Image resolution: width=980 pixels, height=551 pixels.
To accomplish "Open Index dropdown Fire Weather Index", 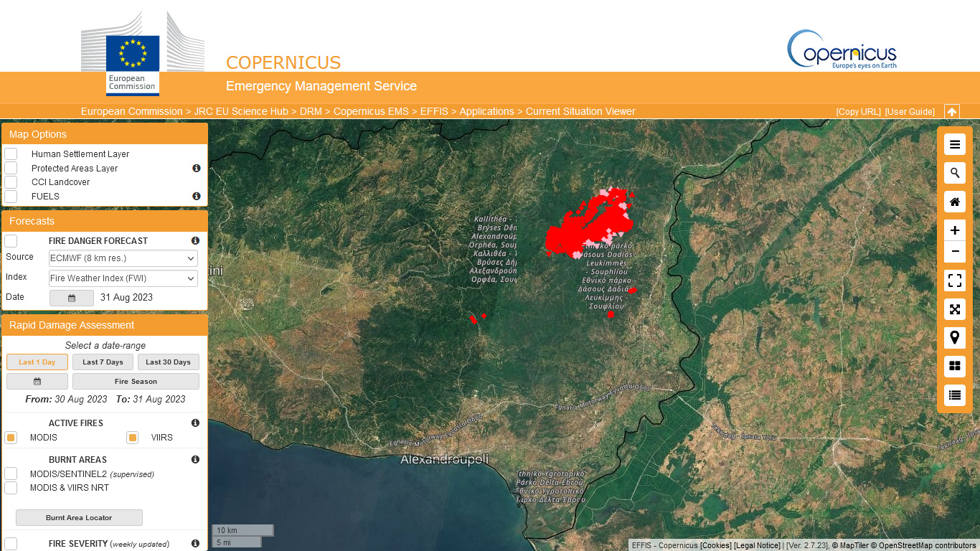I will point(123,278).
